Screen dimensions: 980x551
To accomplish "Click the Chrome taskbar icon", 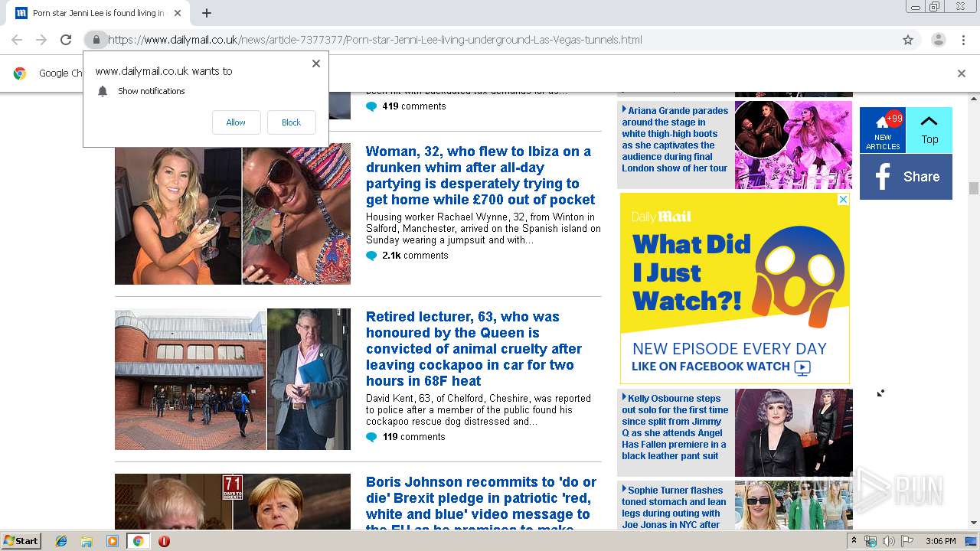I will [x=138, y=541].
